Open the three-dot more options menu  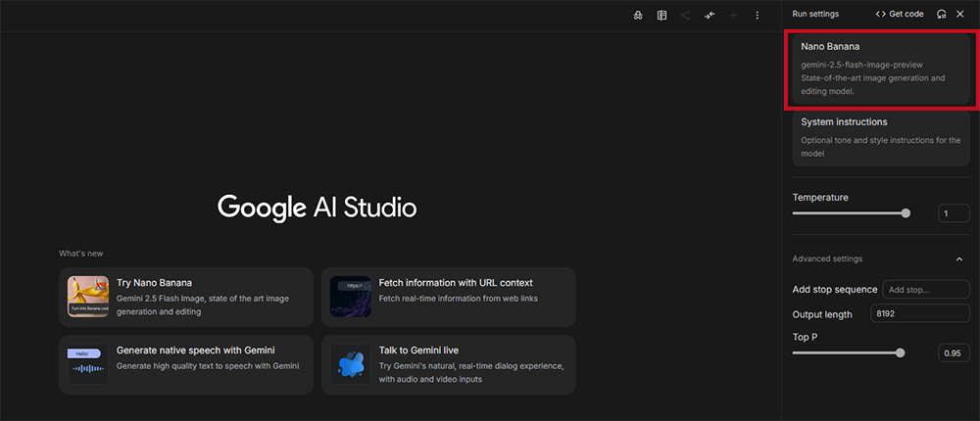(757, 16)
